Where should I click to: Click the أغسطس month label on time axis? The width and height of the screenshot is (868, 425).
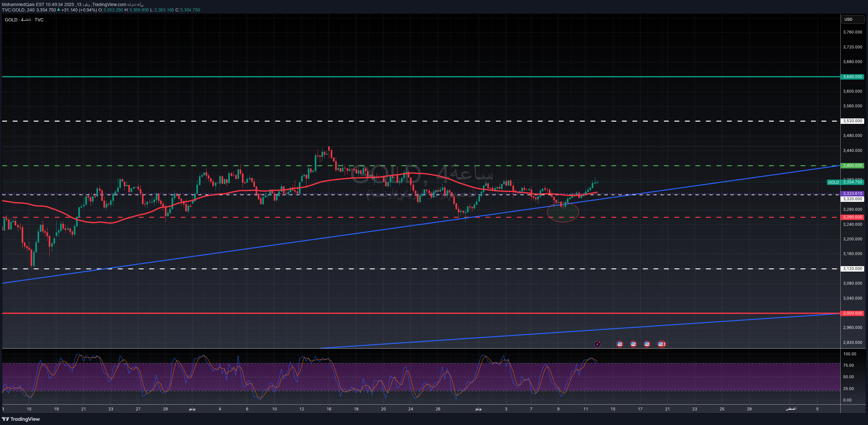pos(791,409)
